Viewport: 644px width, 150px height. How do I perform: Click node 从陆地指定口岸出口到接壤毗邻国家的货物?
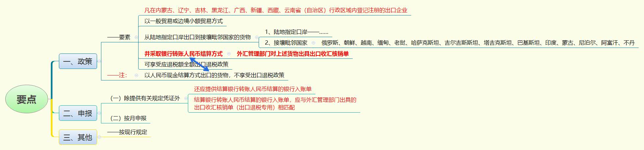click(197, 37)
